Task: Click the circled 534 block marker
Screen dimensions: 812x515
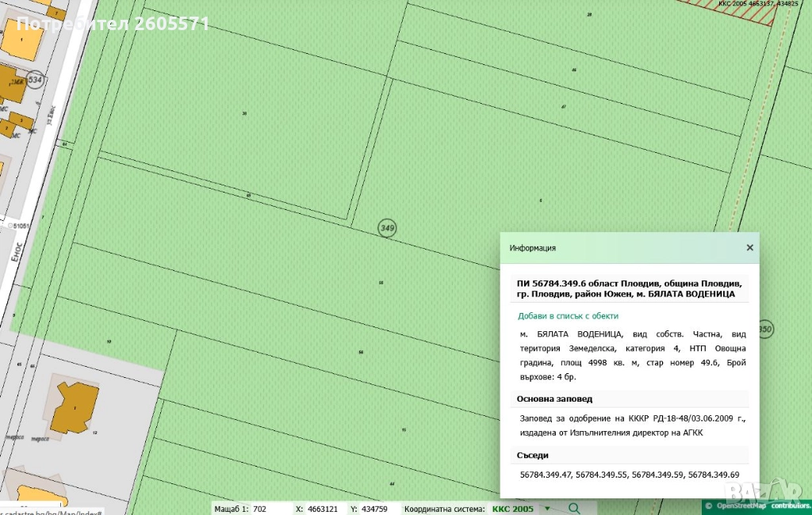Action: click(x=34, y=80)
